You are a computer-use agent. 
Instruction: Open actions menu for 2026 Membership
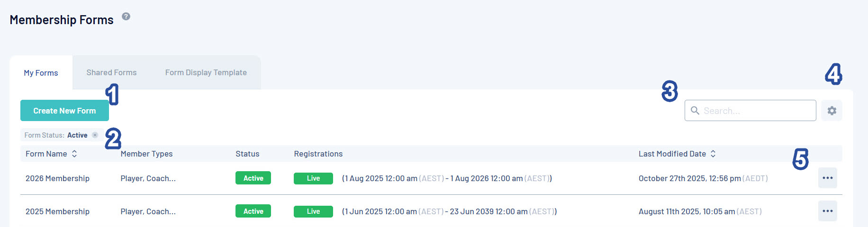[828, 178]
